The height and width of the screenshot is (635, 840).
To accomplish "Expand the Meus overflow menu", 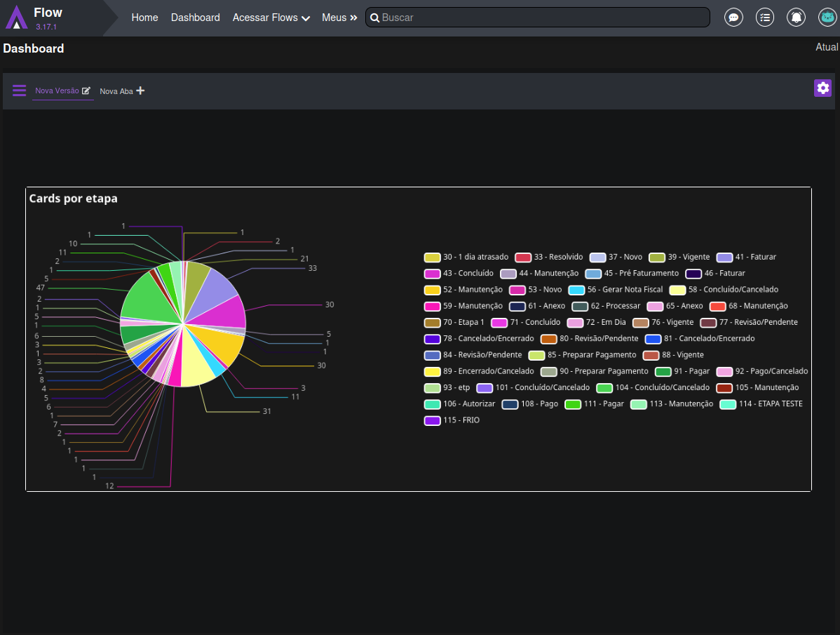I will tap(339, 18).
